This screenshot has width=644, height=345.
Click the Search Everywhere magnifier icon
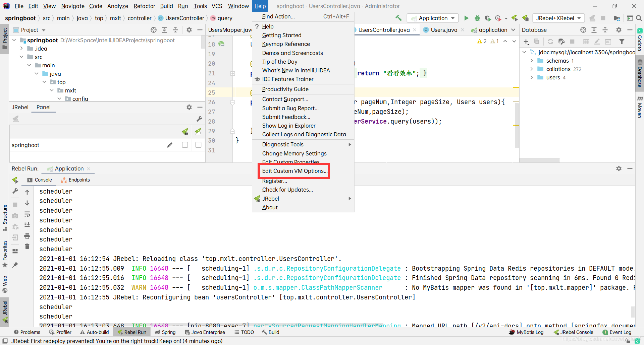point(639,18)
